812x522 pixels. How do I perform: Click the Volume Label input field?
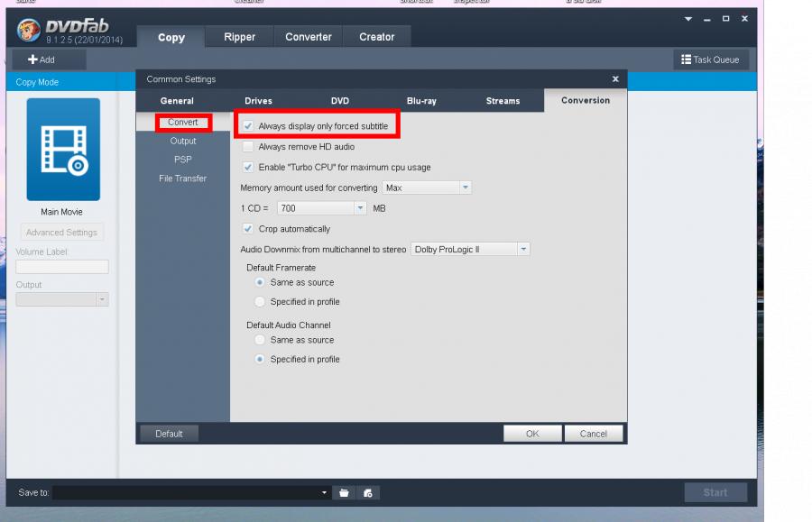click(62, 267)
